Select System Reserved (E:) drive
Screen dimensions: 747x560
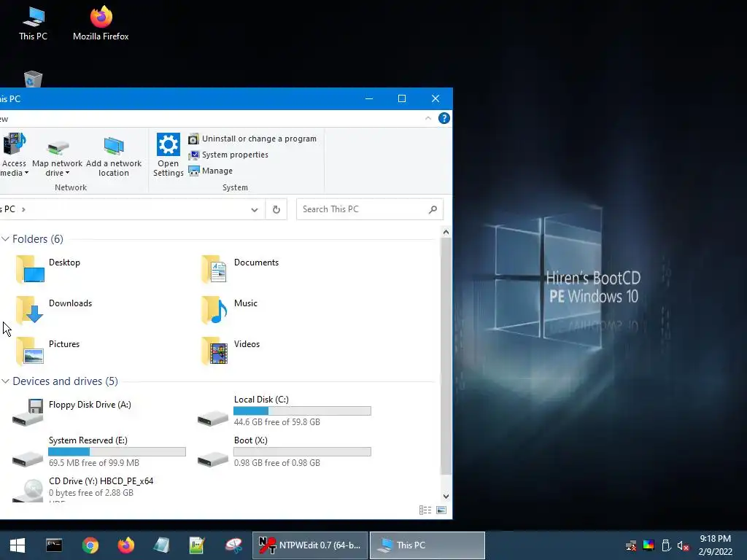click(x=98, y=451)
